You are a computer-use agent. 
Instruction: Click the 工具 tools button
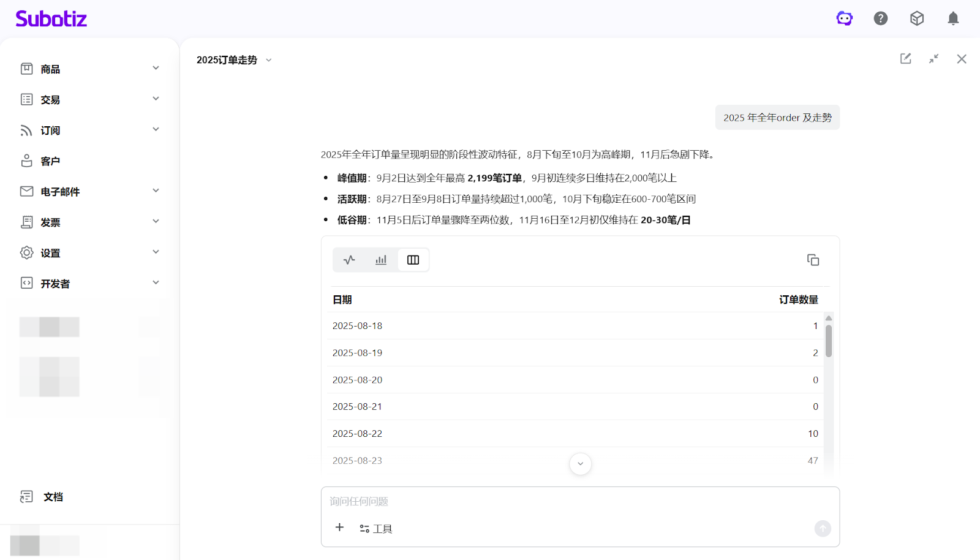376,529
